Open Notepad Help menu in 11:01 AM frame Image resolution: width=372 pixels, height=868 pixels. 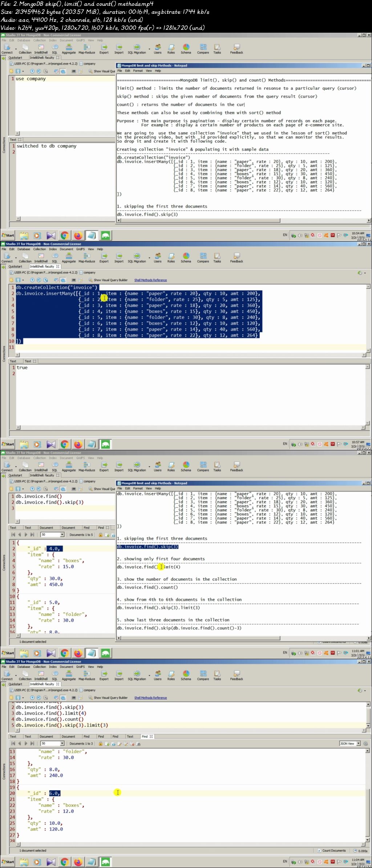point(158,488)
